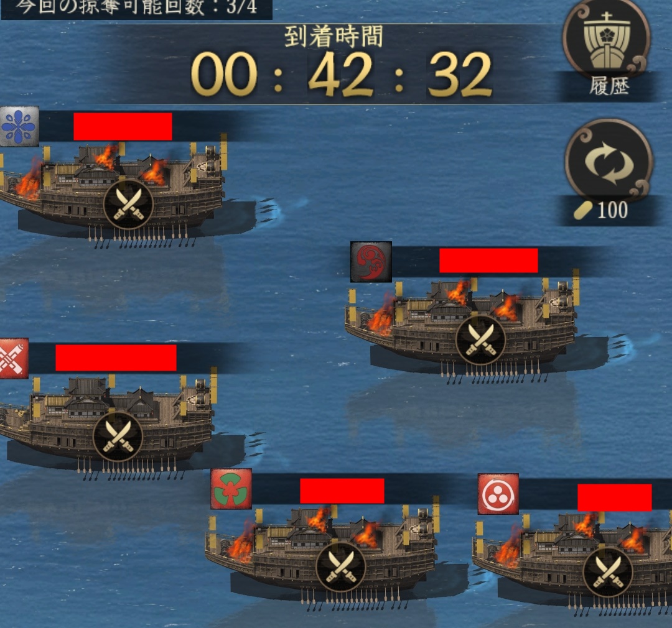Image resolution: width=672 pixels, height=628 pixels.
Task: Attack the burning ship with blue flower crest
Action: pyautogui.click(x=129, y=205)
